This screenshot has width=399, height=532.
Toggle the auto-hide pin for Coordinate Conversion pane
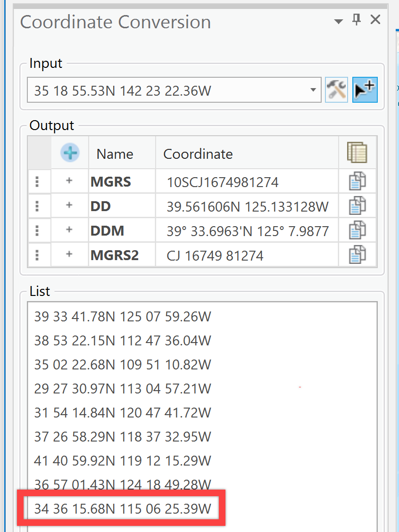click(x=356, y=20)
